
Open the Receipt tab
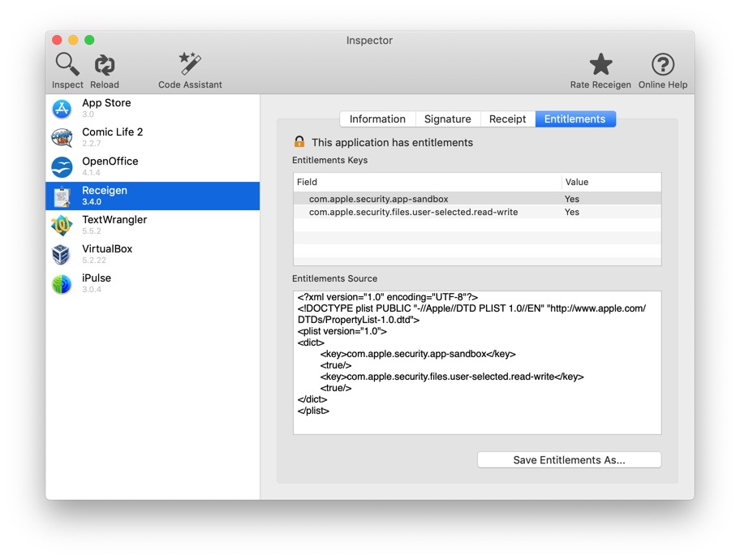click(x=507, y=119)
